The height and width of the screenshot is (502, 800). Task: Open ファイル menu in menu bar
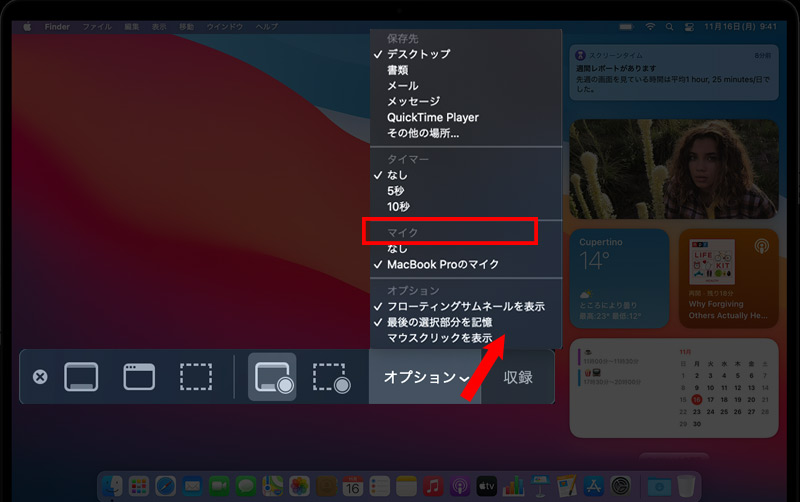(97, 27)
